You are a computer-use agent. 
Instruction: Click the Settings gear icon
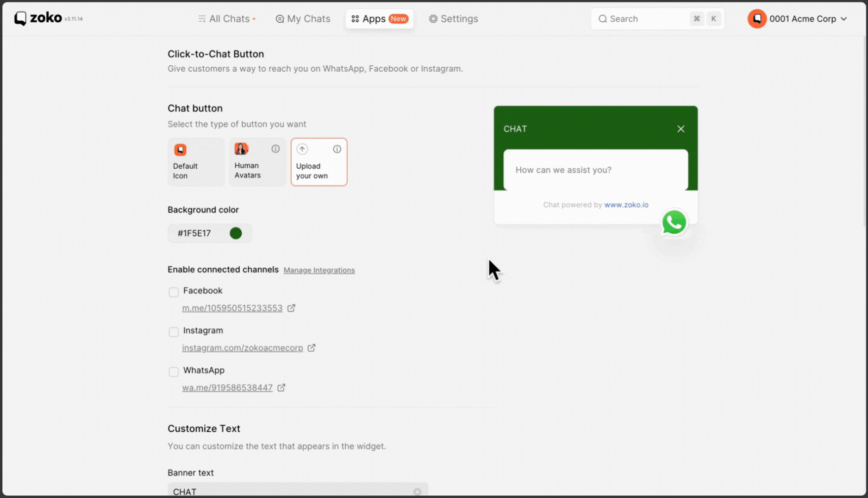pos(433,19)
